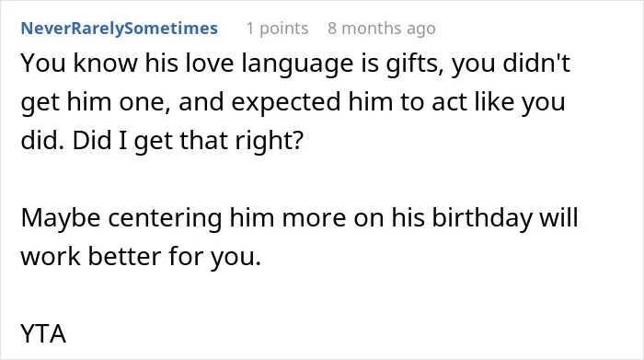Click the word 'Maybe' starting second paragraph
Image resolution: width=644 pixels, height=360 pixels.
pos(61,218)
